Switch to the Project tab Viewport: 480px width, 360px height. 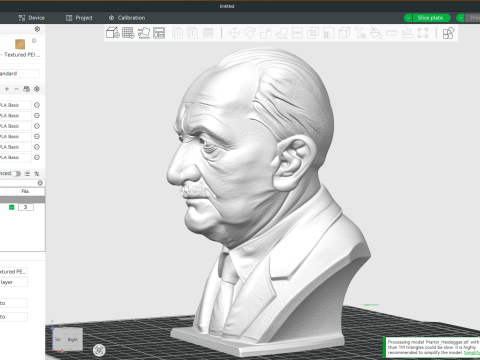79,18
